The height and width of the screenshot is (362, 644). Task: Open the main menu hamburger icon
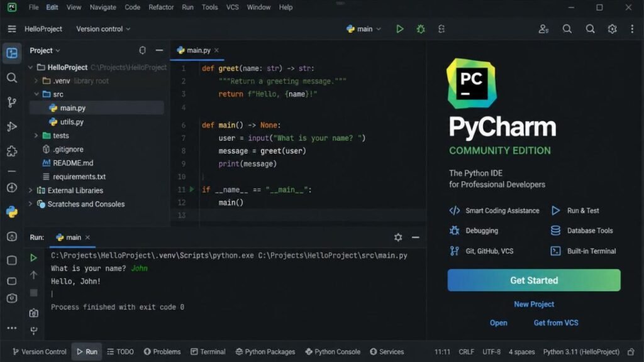click(12, 29)
